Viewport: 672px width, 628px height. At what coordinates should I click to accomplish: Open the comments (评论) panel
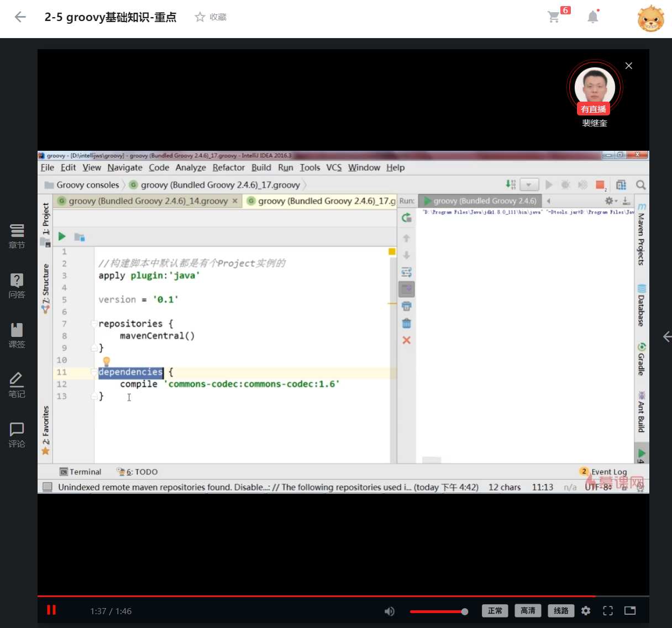click(x=17, y=435)
